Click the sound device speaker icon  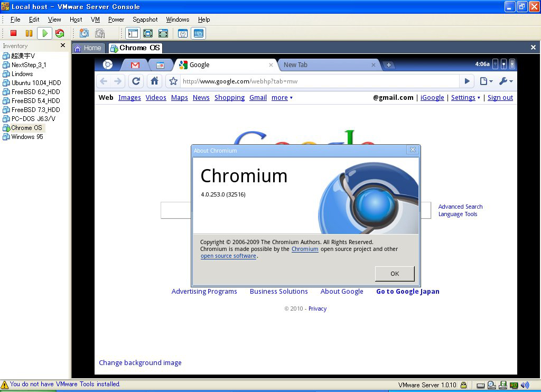(x=525, y=385)
